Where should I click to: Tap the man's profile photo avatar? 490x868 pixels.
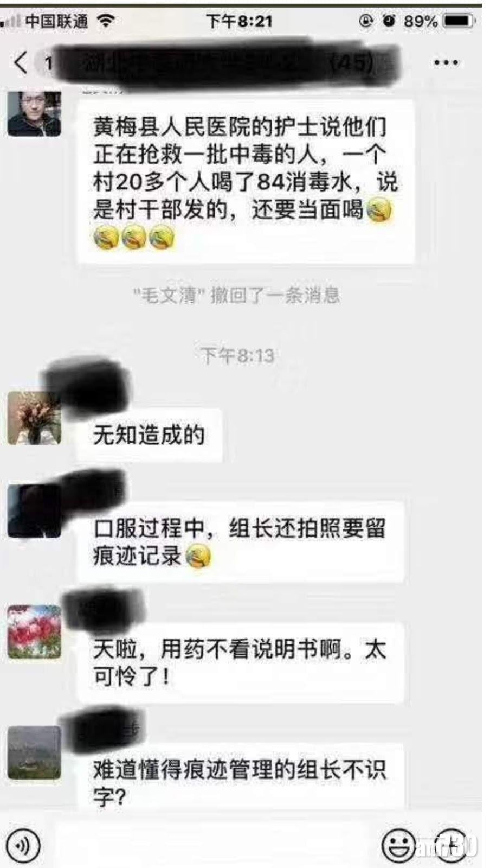click(34, 113)
